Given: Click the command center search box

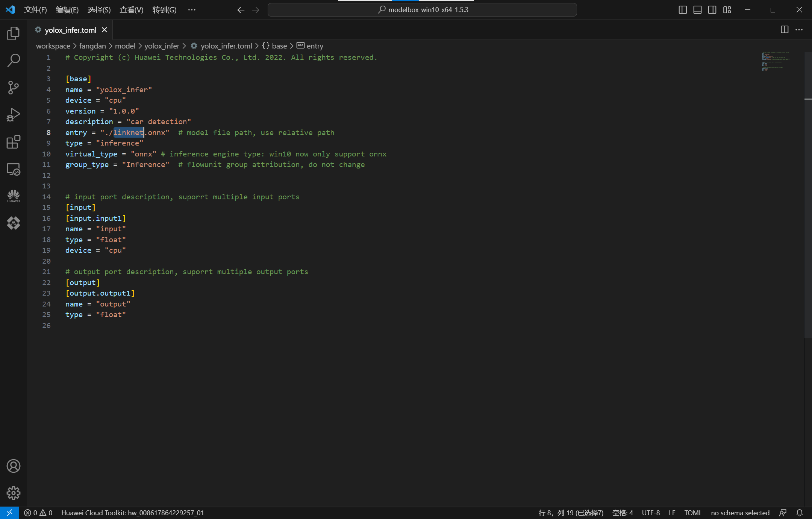Looking at the screenshot, I should point(422,10).
